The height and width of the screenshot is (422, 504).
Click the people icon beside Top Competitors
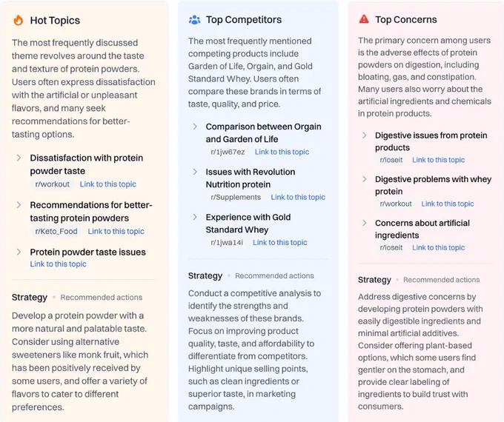(x=194, y=20)
